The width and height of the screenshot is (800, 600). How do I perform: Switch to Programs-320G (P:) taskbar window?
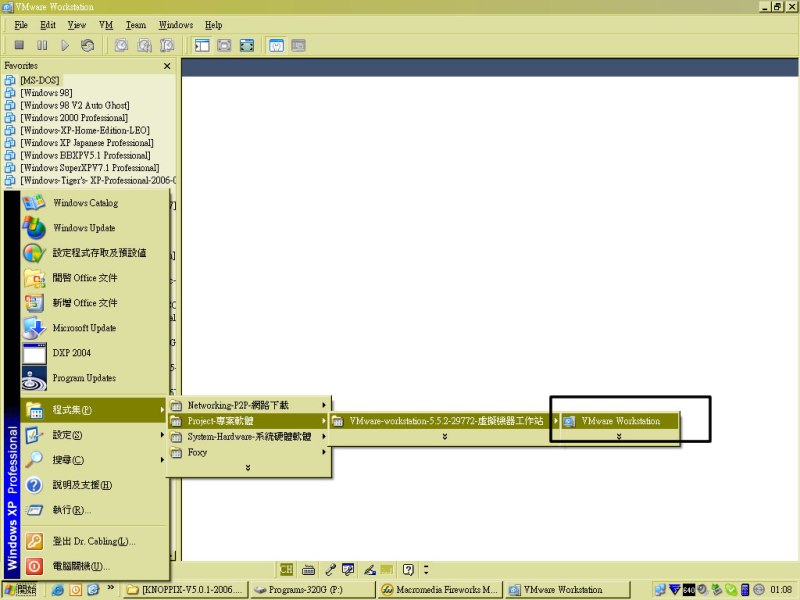[x=313, y=589]
